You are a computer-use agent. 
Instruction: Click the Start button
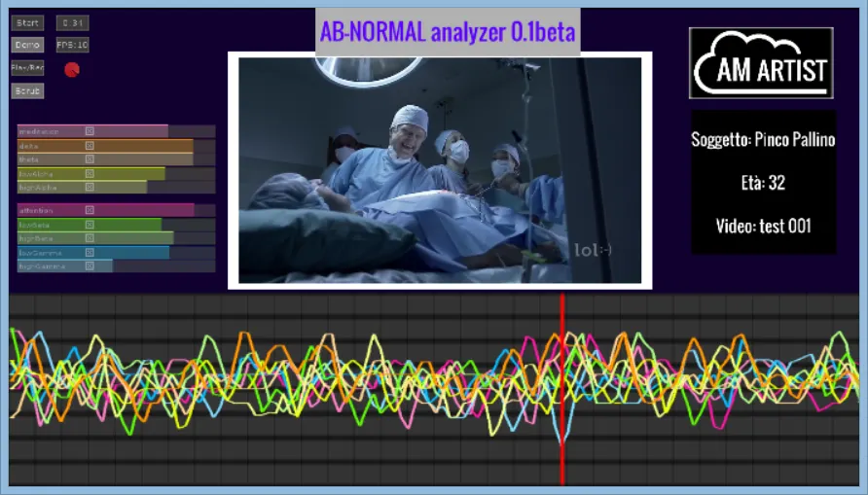point(27,22)
